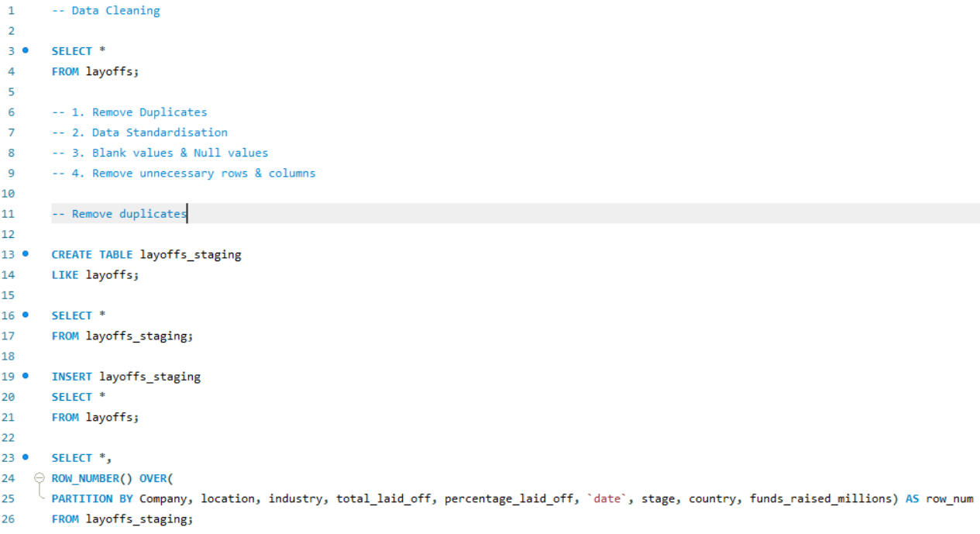Click the INSERT keyword on line 19
The height and width of the screenshot is (534, 980).
pyautogui.click(x=72, y=377)
